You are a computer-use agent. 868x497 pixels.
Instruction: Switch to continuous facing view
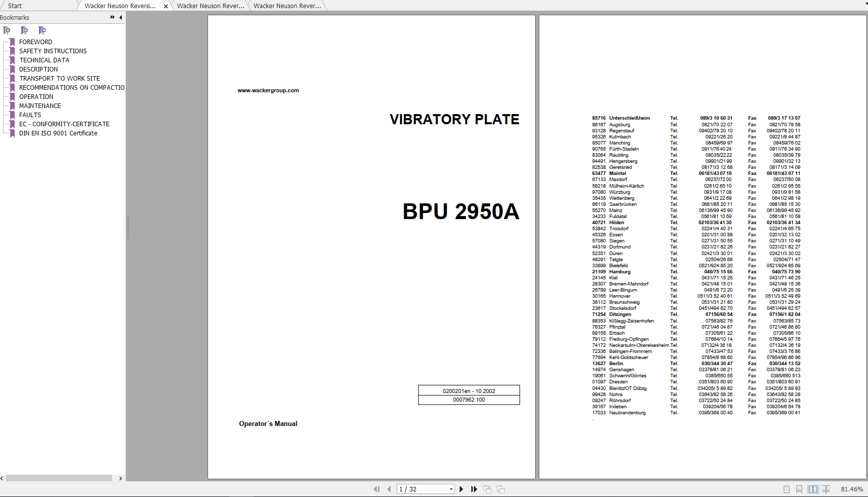tap(826, 489)
